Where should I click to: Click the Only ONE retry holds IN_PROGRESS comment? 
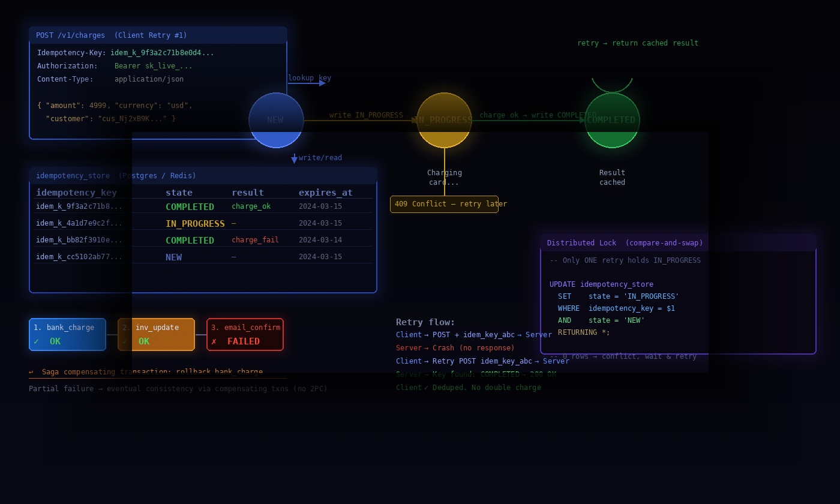click(625, 260)
